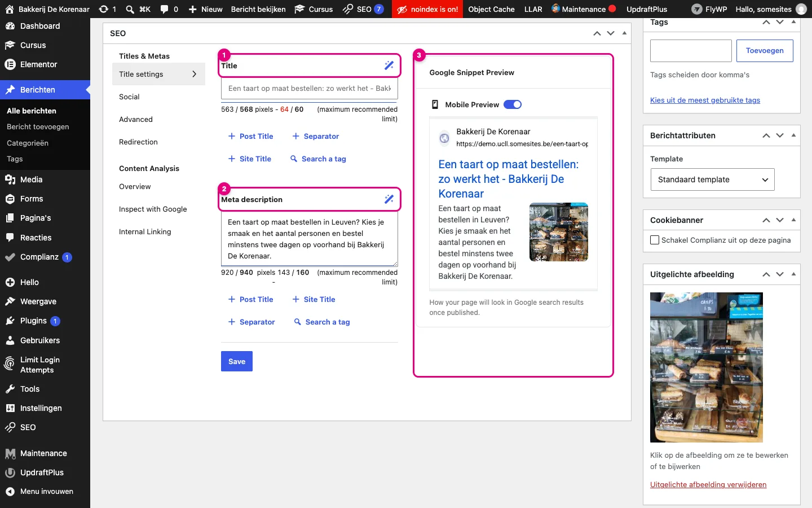This screenshot has width=812, height=508.
Task: Collapse the Uitgelichte afbeelding panel
Action: 793,274
